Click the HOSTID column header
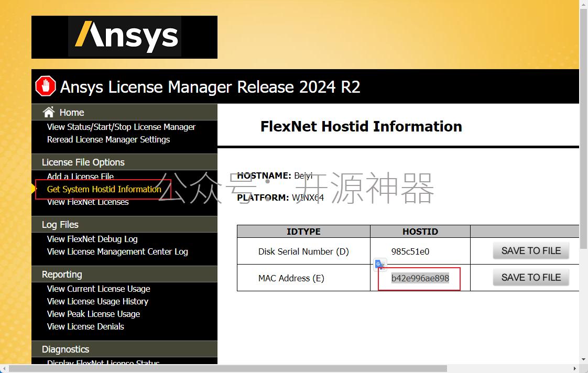The image size is (588, 373). pos(420,232)
